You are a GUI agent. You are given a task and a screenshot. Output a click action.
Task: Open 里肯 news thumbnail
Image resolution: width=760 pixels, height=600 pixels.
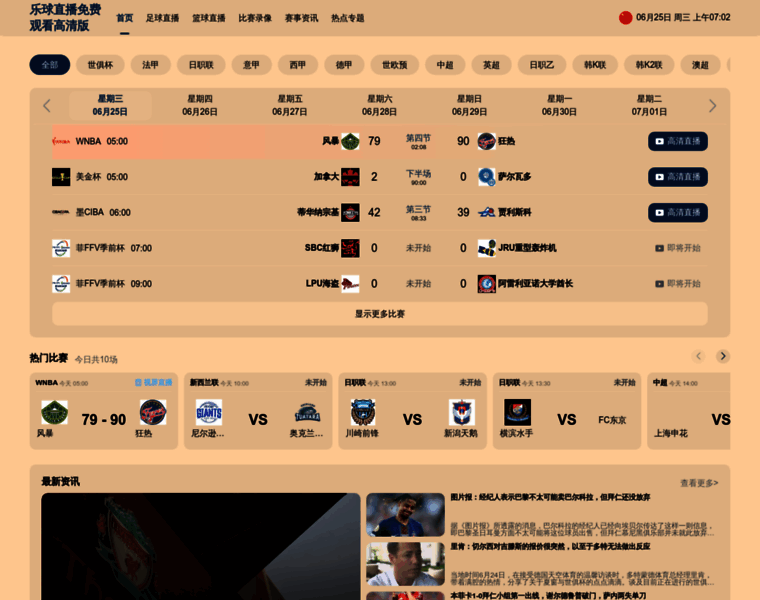coord(406,564)
